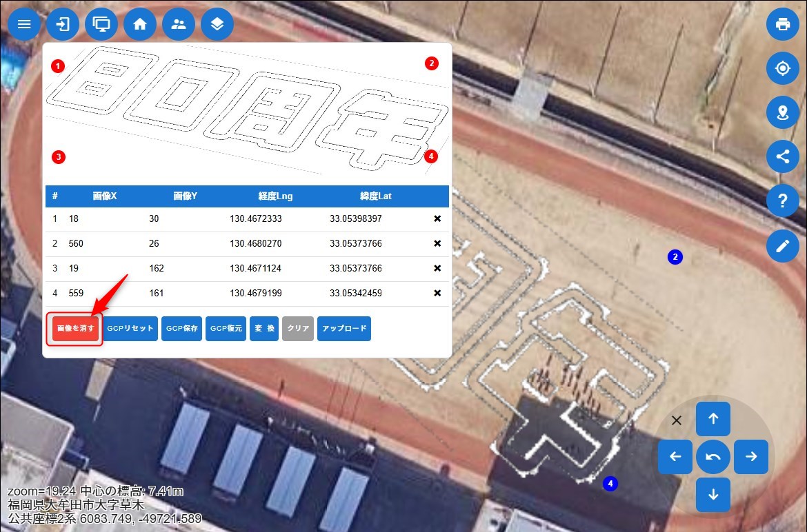
Task: Click the map pin marker icon
Action: pos(782,112)
